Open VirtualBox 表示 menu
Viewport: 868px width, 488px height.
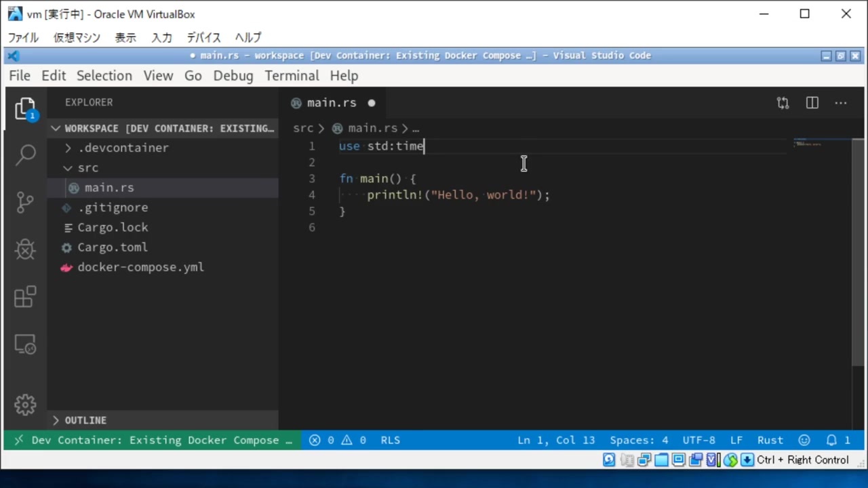[x=125, y=38]
